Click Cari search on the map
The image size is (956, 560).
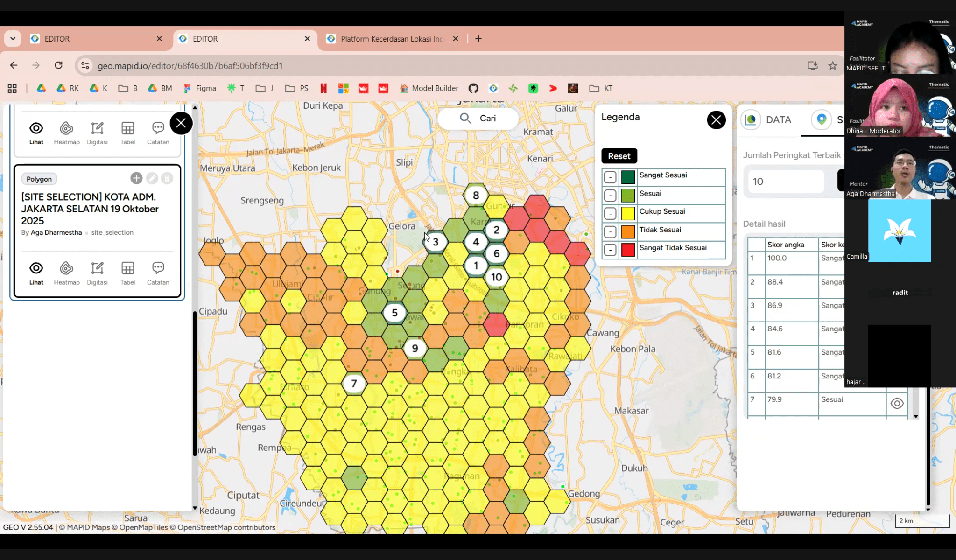(x=478, y=119)
